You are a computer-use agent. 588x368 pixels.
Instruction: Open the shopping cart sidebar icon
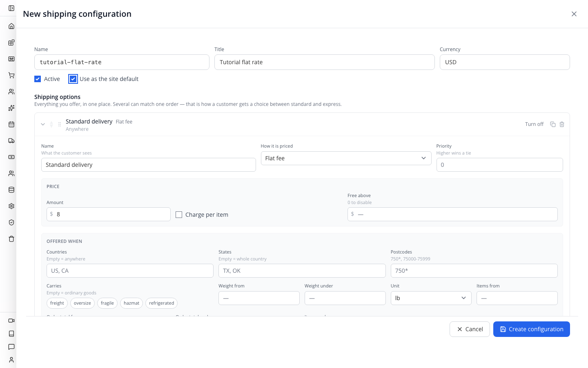point(11,75)
